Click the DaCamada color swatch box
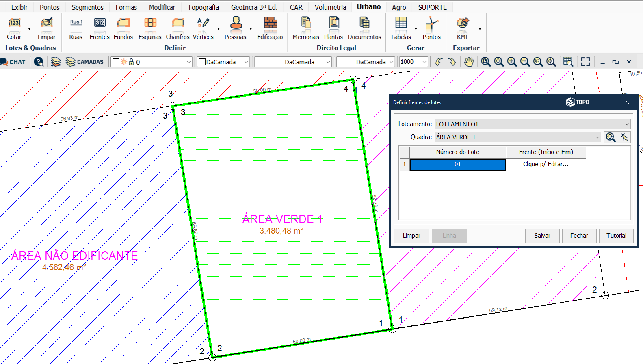 point(202,62)
